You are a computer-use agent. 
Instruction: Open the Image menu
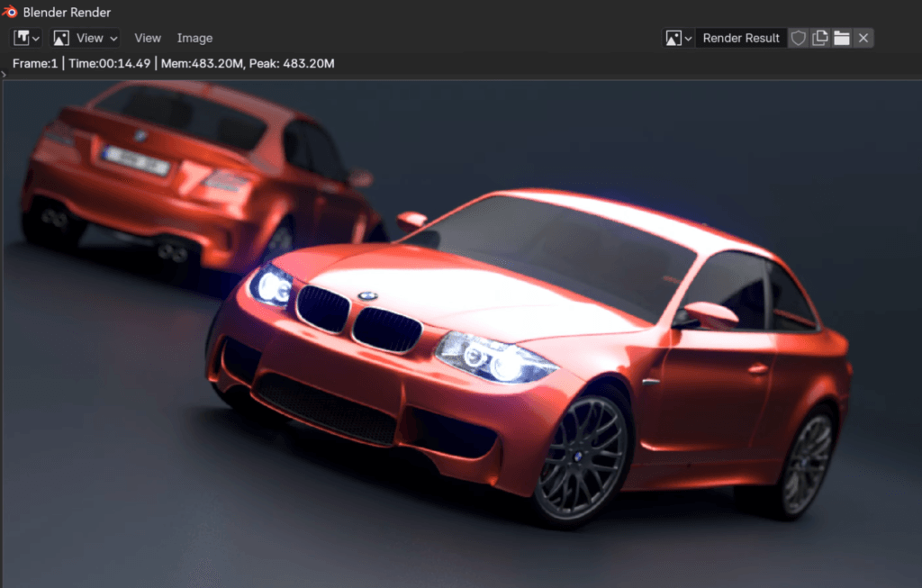tap(194, 38)
